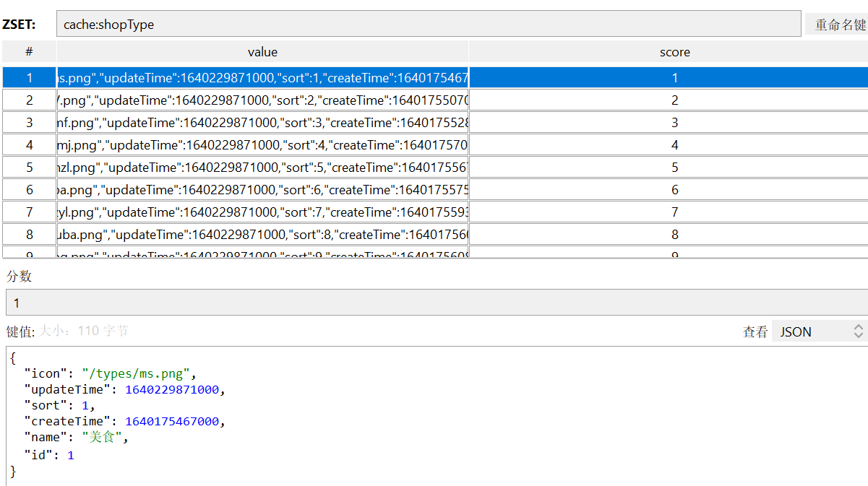
Task: Click the cache:shopType key name field
Action: coord(429,24)
